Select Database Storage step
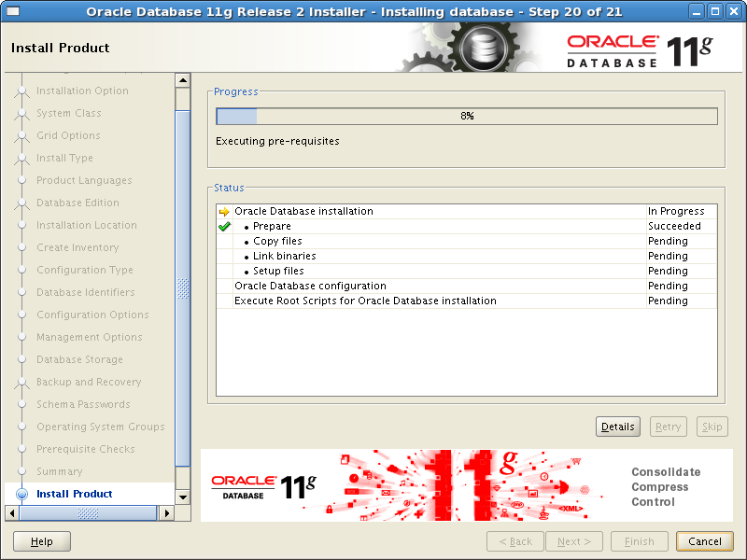Viewport: 747px width, 560px height. pyautogui.click(x=80, y=359)
